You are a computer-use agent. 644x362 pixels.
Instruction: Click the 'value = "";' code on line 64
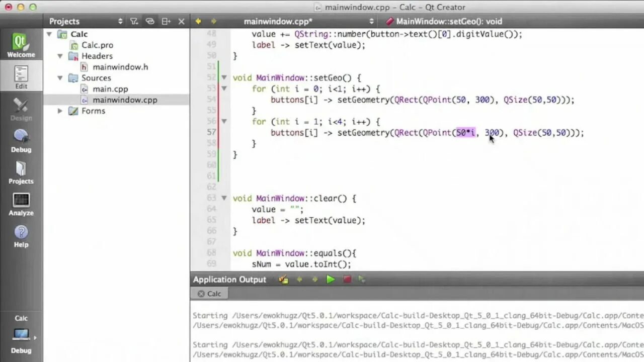[x=278, y=209]
